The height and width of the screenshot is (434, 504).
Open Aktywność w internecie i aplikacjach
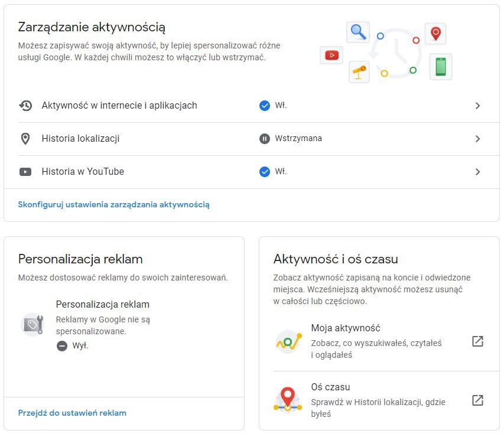258,106
